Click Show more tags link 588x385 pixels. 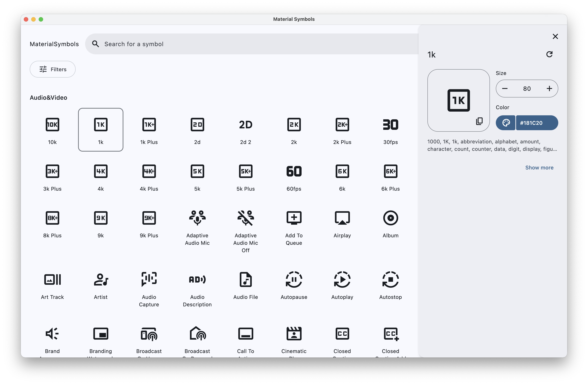pos(539,168)
